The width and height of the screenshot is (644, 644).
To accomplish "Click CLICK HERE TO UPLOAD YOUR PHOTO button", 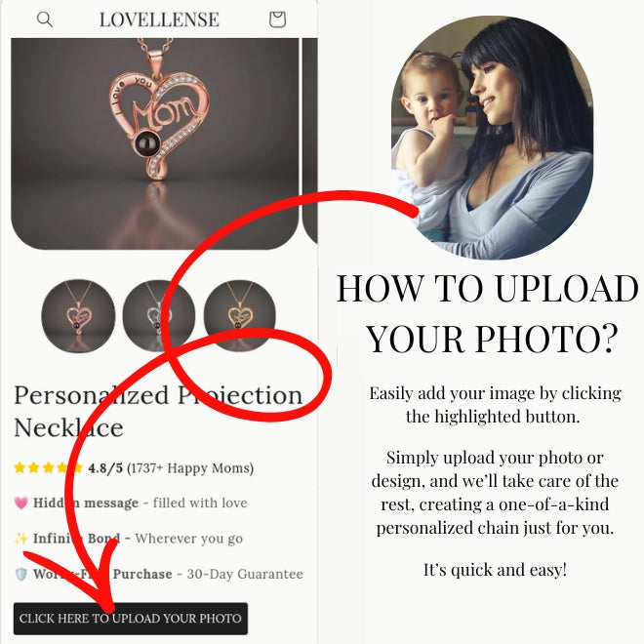I will tap(131, 619).
